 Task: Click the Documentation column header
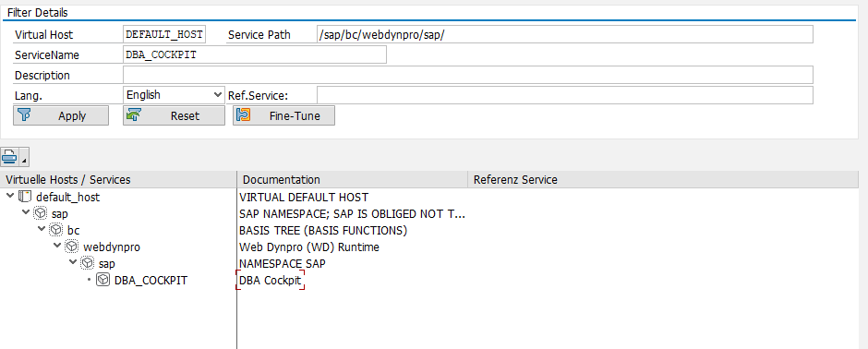(x=353, y=180)
